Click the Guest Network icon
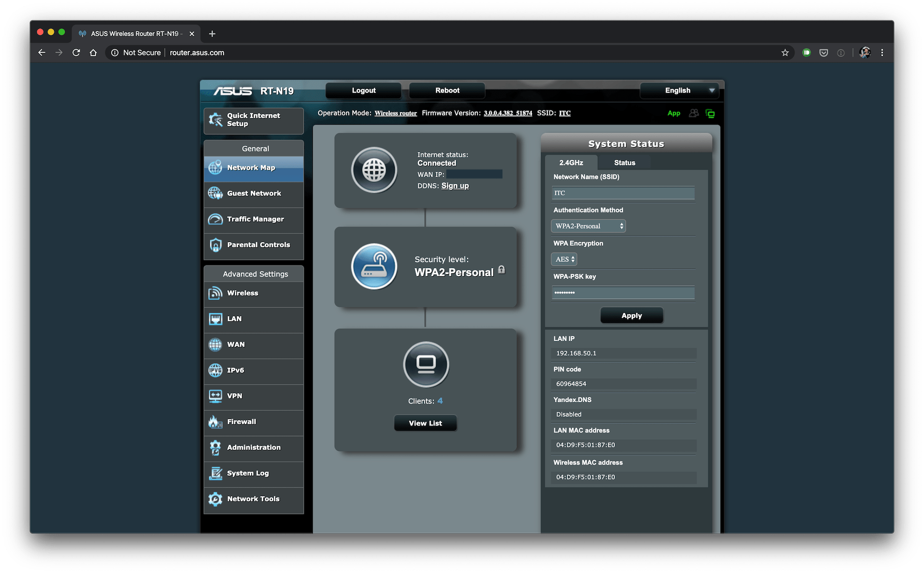The width and height of the screenshot is (924, 573). coord(215,193)
